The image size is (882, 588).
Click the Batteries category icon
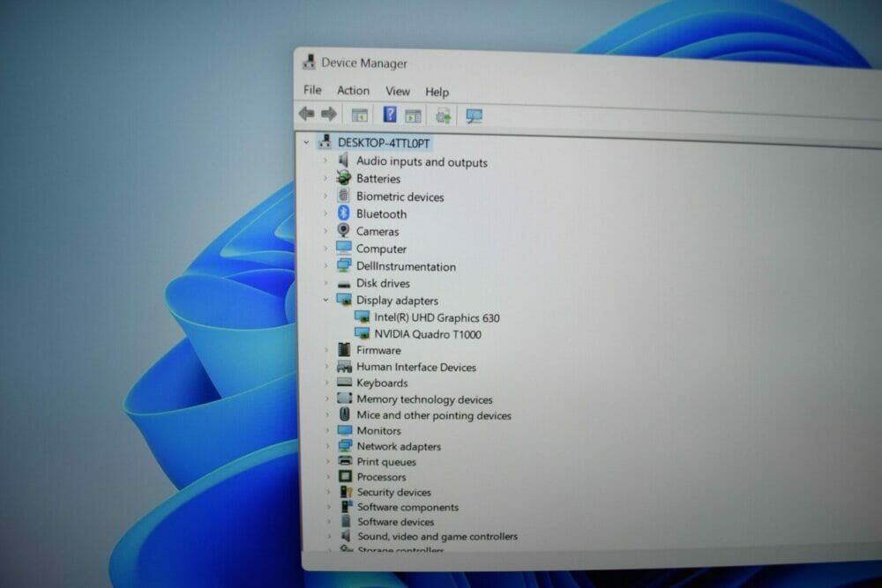(x=343, y=178)
